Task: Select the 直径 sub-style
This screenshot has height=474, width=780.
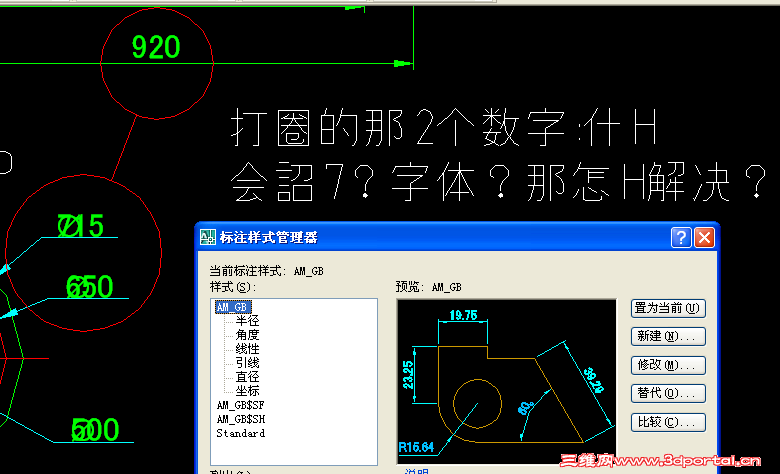Action: pyautogui.click(x=247, y=377)
